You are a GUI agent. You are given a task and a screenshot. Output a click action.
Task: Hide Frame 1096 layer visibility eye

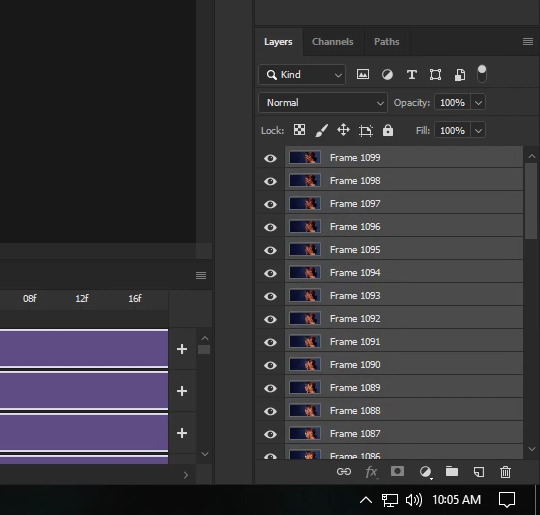pyautogui.click(x=270, y=227)
